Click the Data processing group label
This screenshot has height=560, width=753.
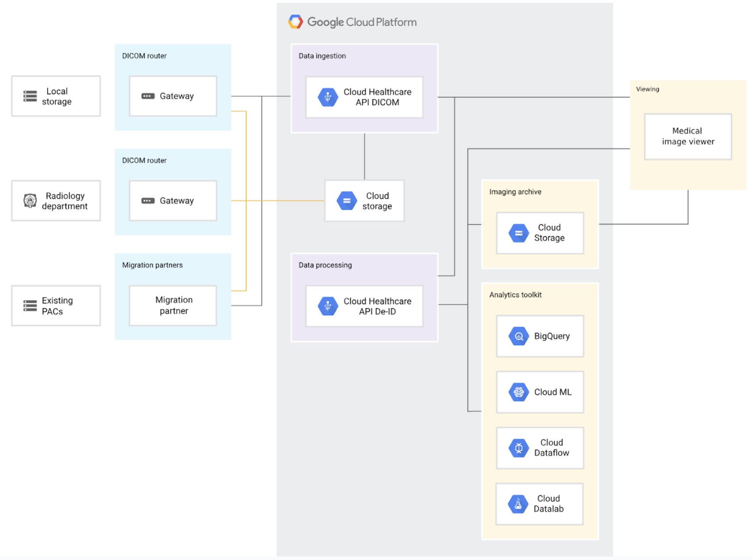325,265
